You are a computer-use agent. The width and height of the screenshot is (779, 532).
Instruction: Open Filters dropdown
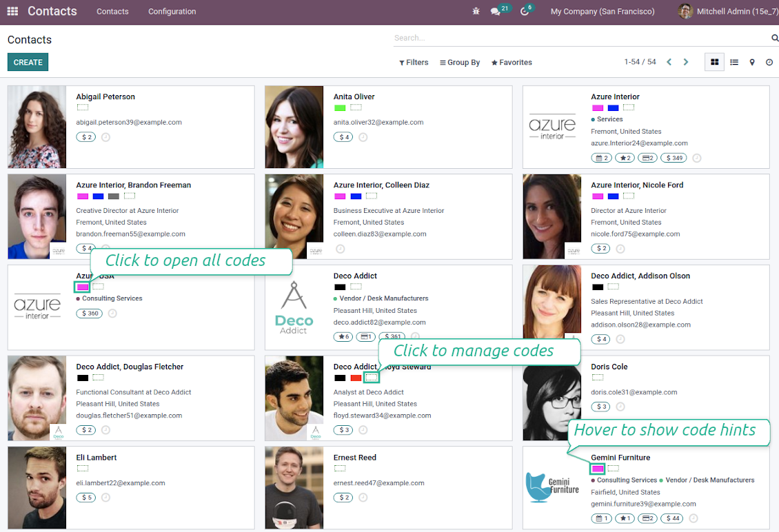(x=414, y=62)
